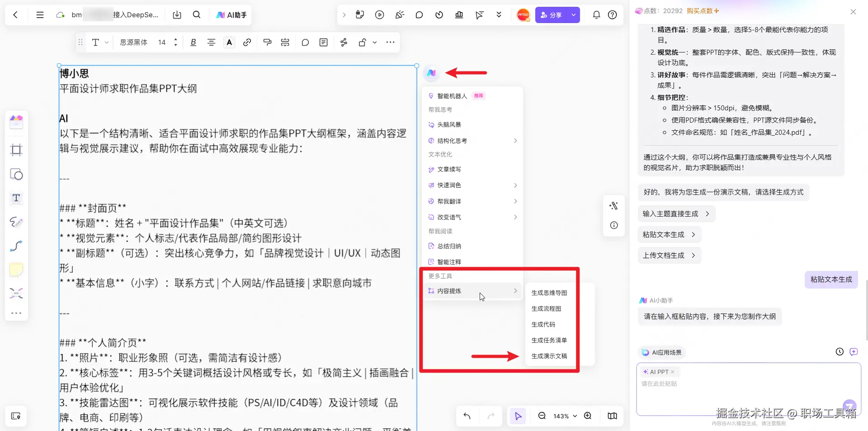This screenshot has height=431, width=868.
Task: Go back using the left arrow
Action: coord(15,15)
